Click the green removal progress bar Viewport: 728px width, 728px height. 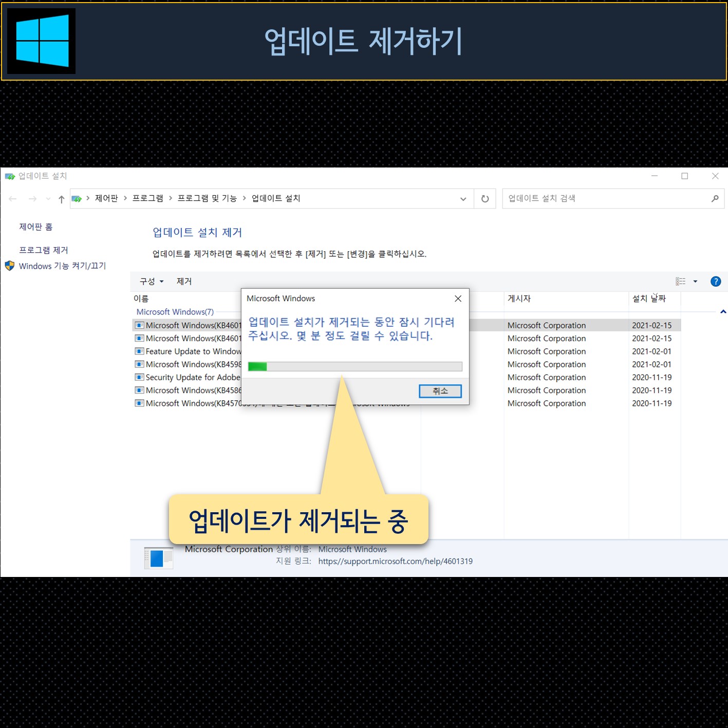point(355,366)
